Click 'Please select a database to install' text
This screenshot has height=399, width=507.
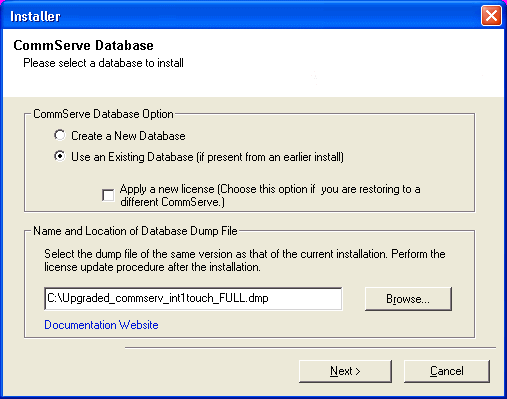pos(103,63)
